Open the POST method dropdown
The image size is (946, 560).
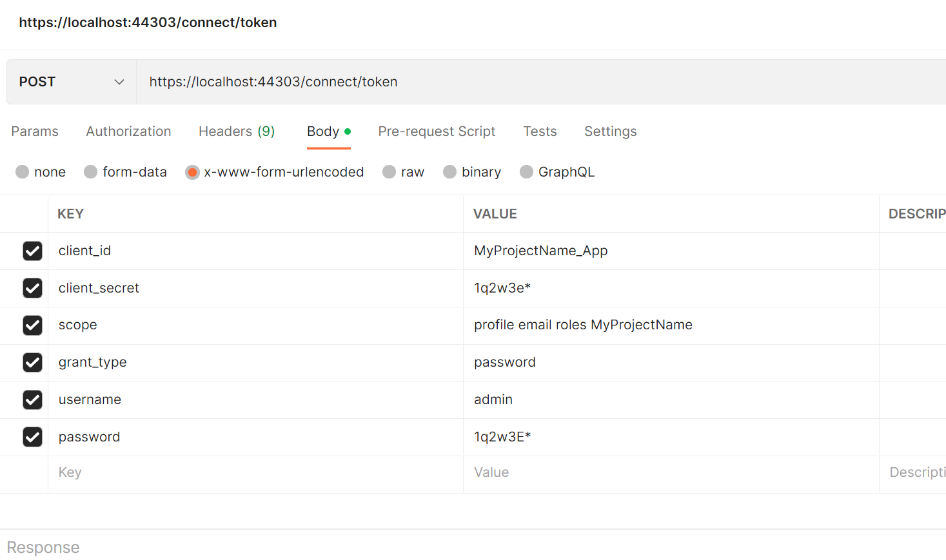(71, 82)
